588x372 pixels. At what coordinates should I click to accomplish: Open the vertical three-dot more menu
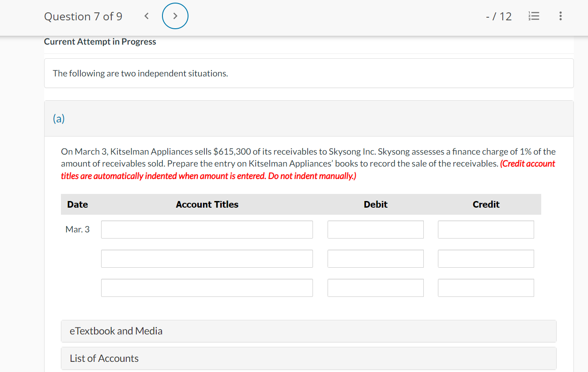(x=560, y=16)
